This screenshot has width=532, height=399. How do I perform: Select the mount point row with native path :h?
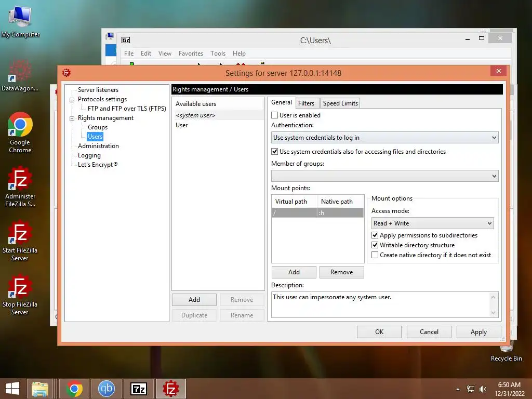pyautogui.click(x=317, y=212)
